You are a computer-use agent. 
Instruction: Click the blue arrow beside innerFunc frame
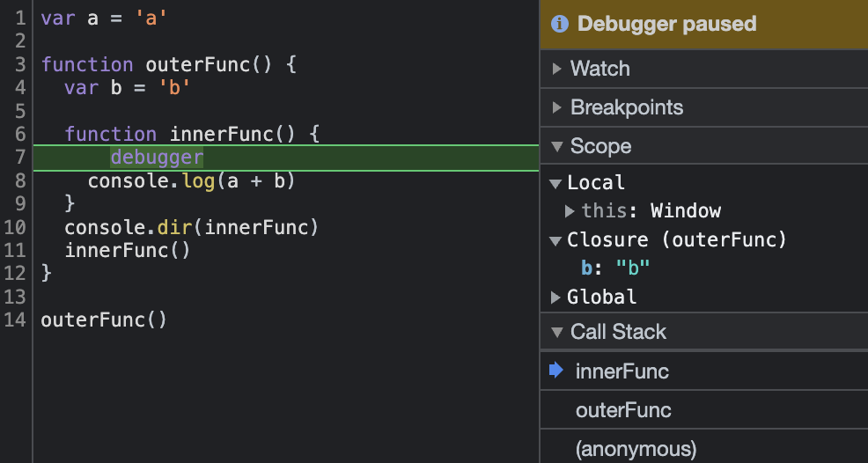(555, 370)
